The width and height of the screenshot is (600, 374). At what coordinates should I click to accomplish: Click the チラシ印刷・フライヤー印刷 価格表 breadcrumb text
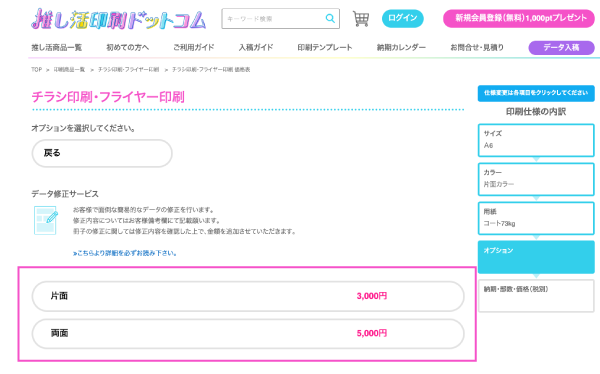tap(211, 70)
